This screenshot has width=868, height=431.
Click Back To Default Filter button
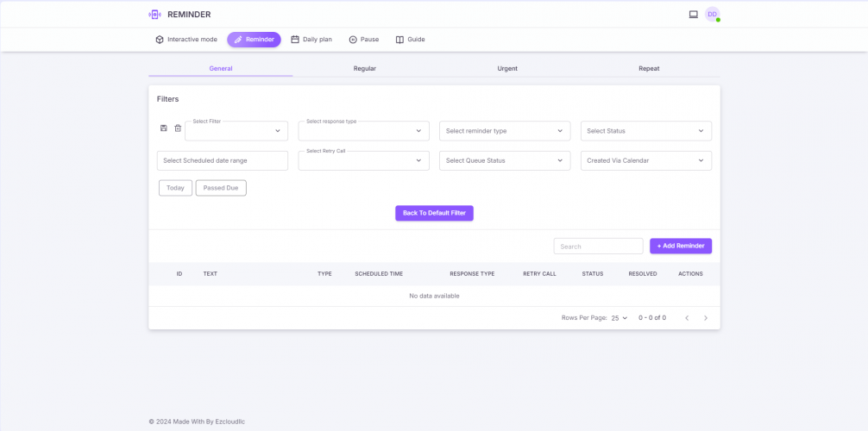(434, 213)
